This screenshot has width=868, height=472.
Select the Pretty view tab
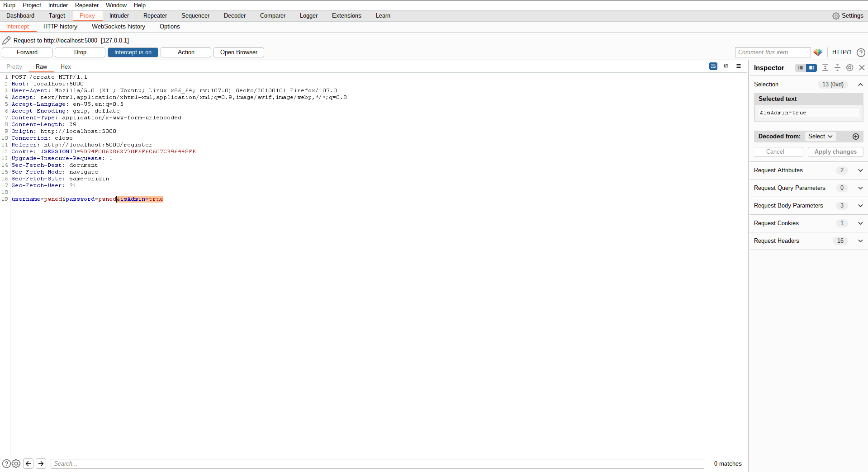pos(14,67)
